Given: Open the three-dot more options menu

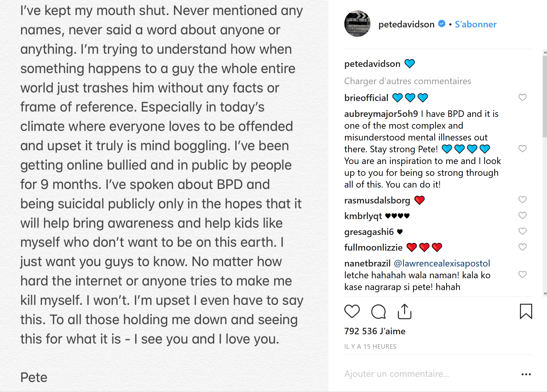Looking at the screenshot, I should pyautogui.click(x=526, y=374).
